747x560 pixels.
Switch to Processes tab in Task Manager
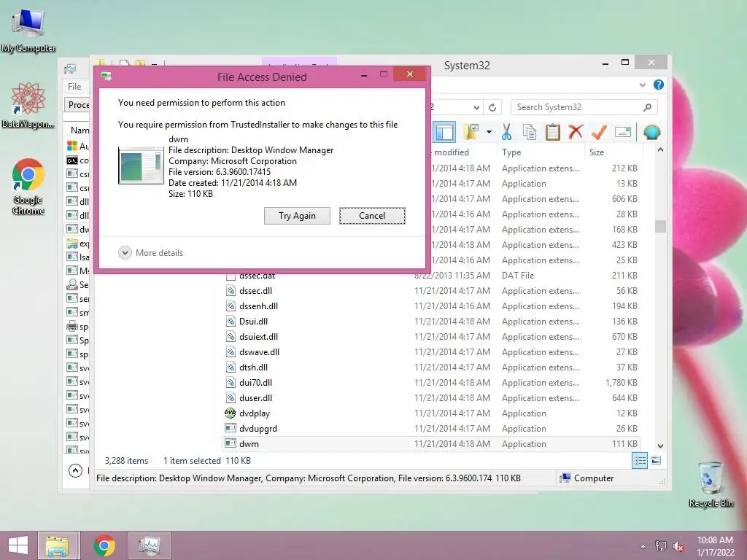click(x=77, y=105)
